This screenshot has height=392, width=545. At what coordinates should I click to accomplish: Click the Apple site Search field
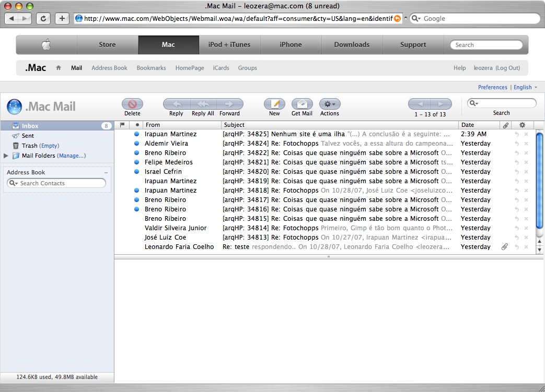click(x=486, y=44)
